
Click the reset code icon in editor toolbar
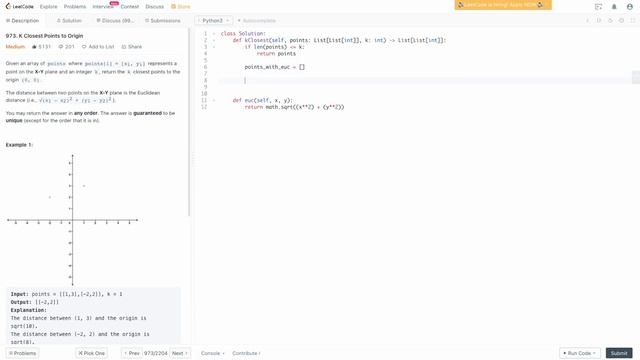tap(610, 20)
